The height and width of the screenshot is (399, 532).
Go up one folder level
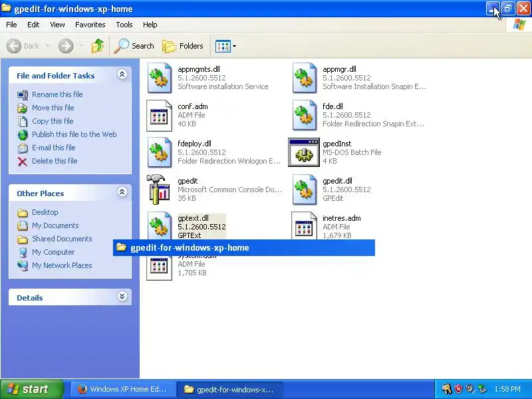pos(98,46)
